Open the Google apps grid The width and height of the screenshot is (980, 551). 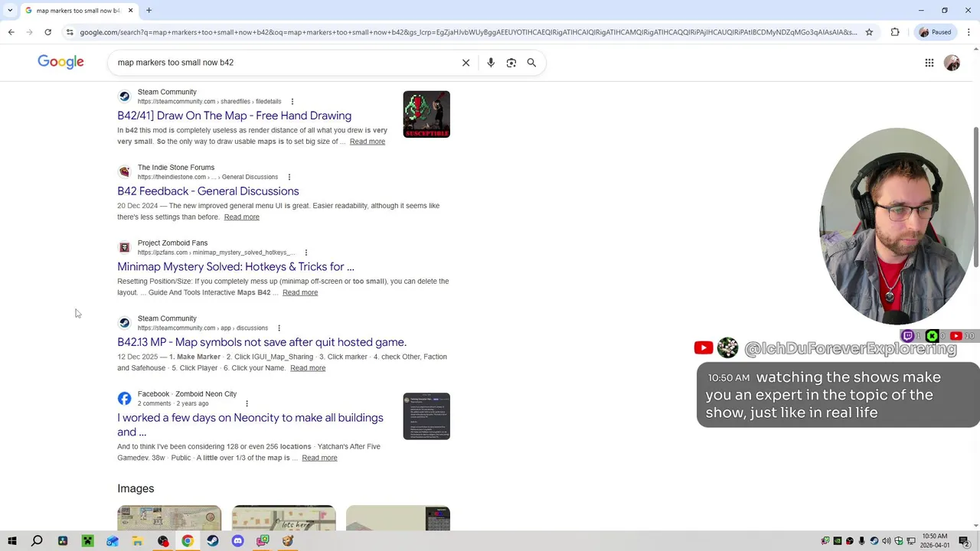pos(929,63)
